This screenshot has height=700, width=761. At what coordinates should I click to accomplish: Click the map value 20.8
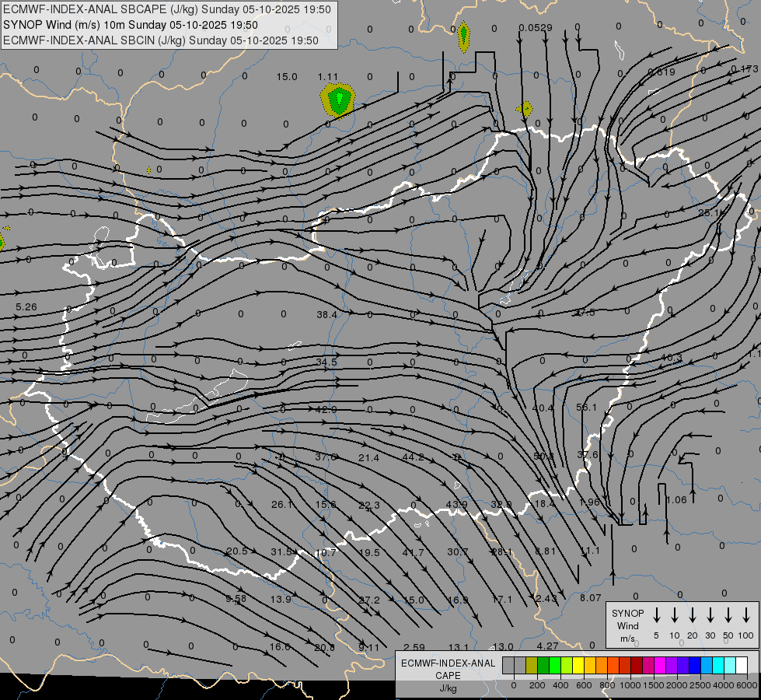[324, 647]
